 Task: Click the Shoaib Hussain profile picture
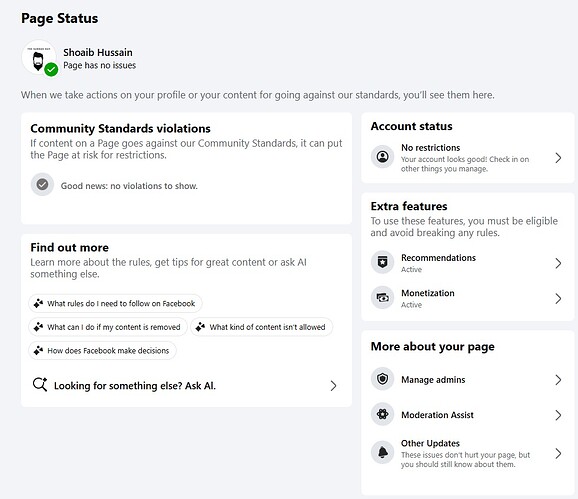point(39,57)
